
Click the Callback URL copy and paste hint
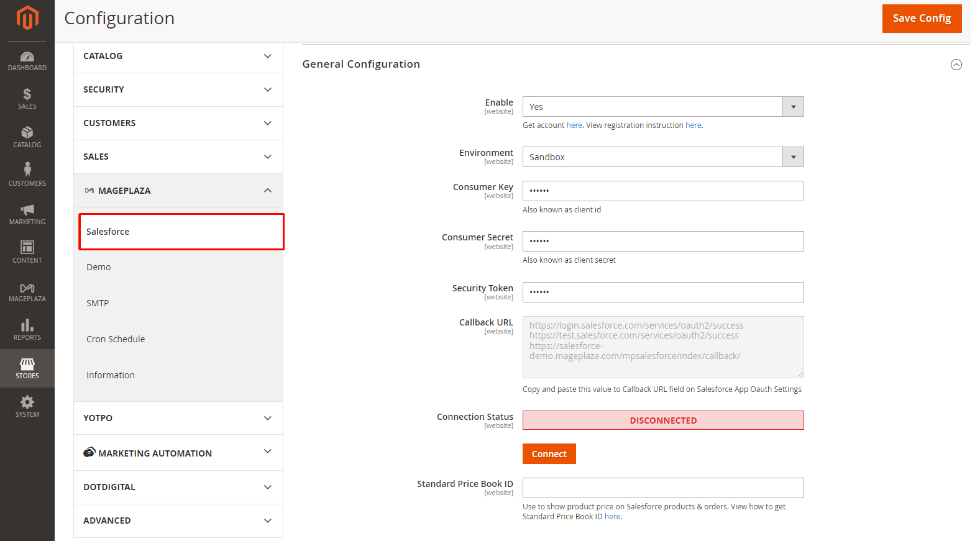point(662,389)
